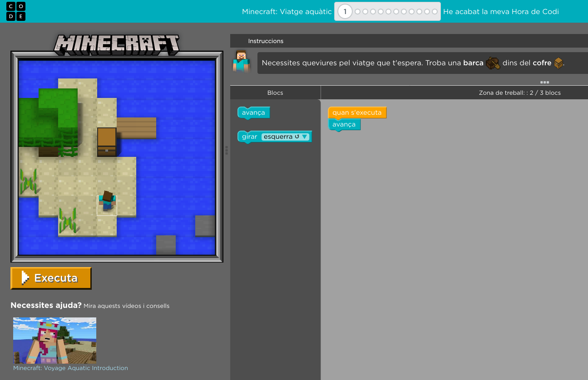Viewport: 588px width, 380px height.
Task: Click the player character on the map
Action: pyautogui.click(x=107, y=201)
